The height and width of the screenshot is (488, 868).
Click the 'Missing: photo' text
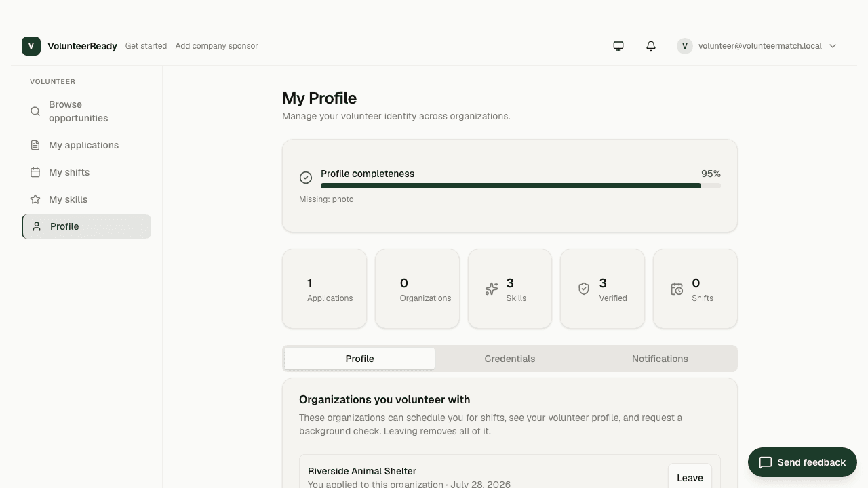click(x=326, y=199)
